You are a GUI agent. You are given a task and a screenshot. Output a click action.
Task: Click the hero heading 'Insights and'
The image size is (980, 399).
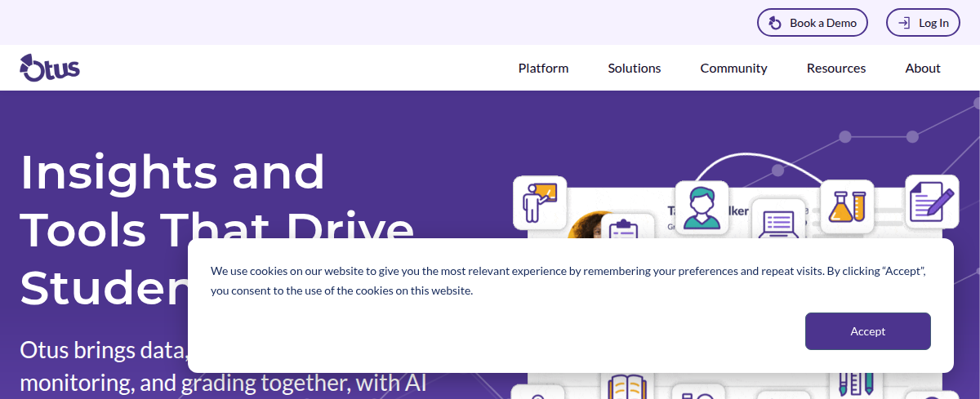pos(172,172)
